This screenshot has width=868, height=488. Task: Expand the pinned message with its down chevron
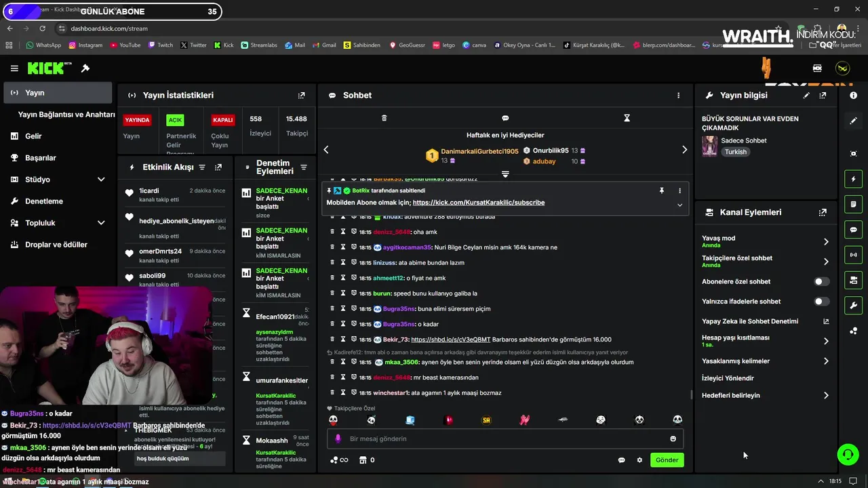coord(679,205)
